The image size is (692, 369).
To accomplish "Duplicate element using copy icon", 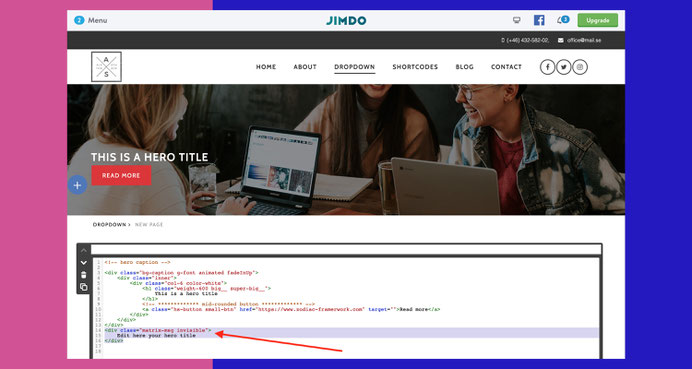I will 83,287.
